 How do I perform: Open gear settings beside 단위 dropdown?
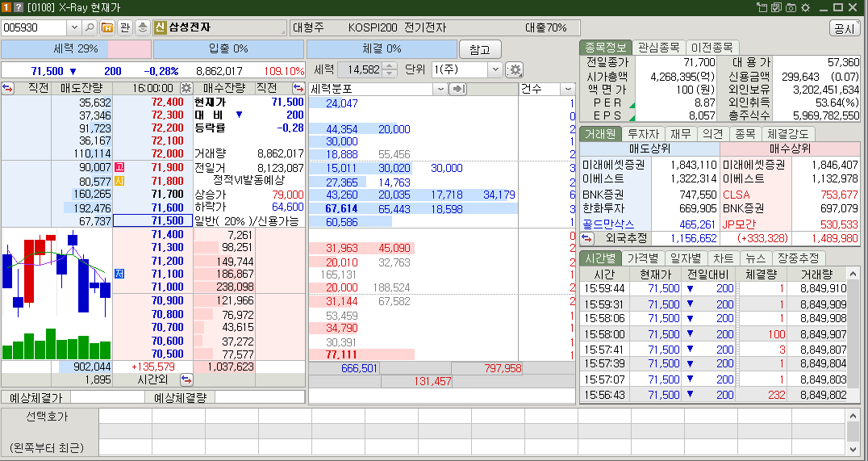(515, 69)
